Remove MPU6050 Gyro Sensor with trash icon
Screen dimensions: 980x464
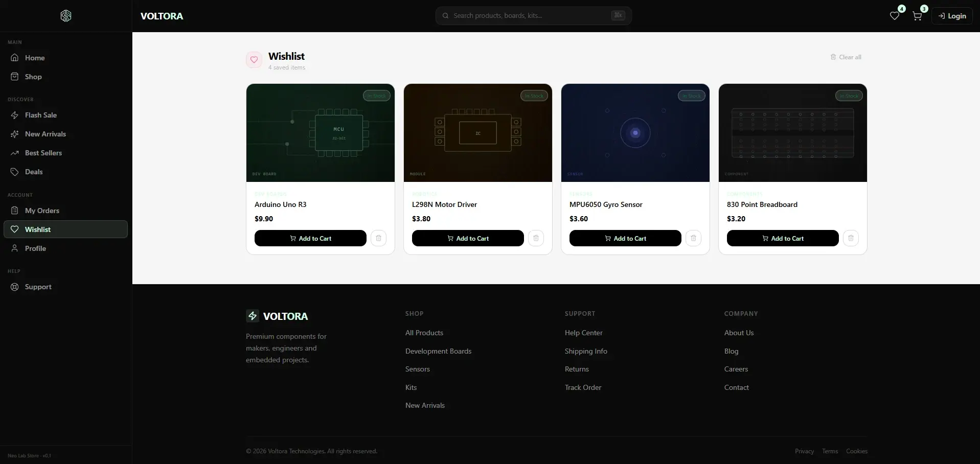tap(693, 238)
